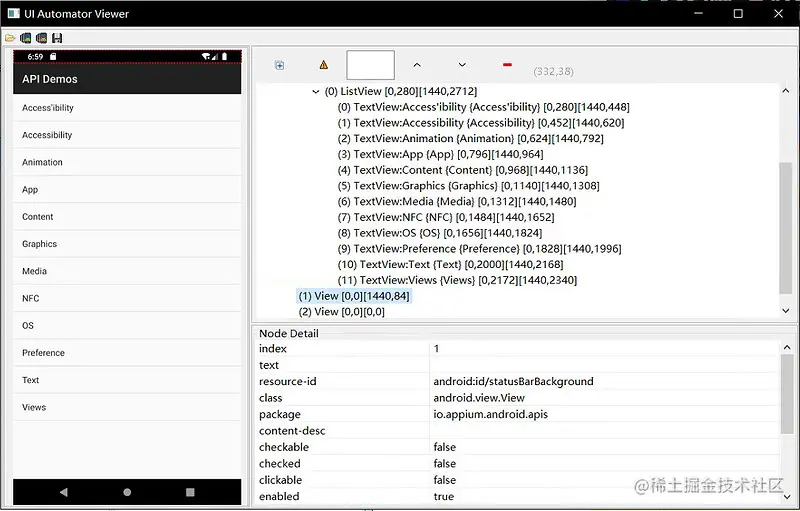The height and width of the screenshot is (511, 800).
Task: Capture a compressed hierarchy with the second phone icon
Action: click(41, 38)
